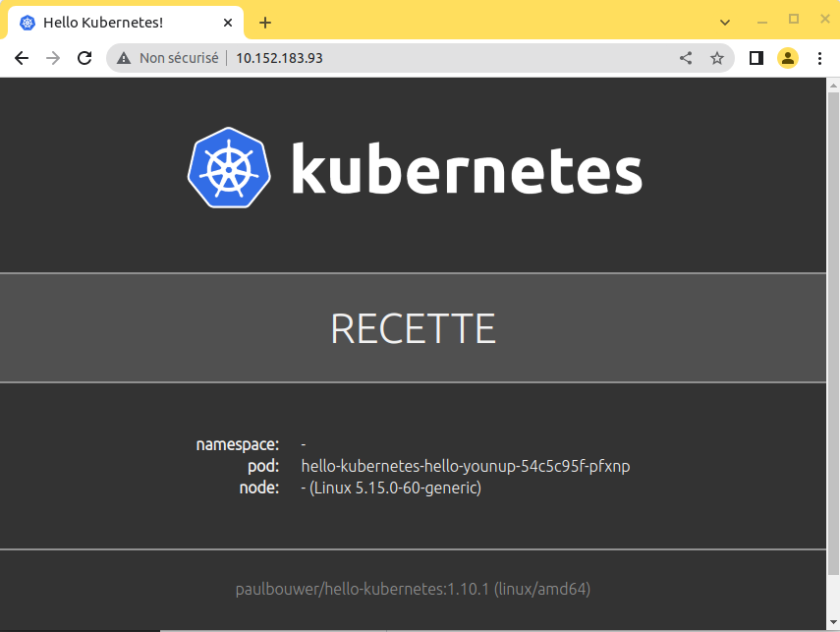Click the browser forward arrow

[53, 58]
